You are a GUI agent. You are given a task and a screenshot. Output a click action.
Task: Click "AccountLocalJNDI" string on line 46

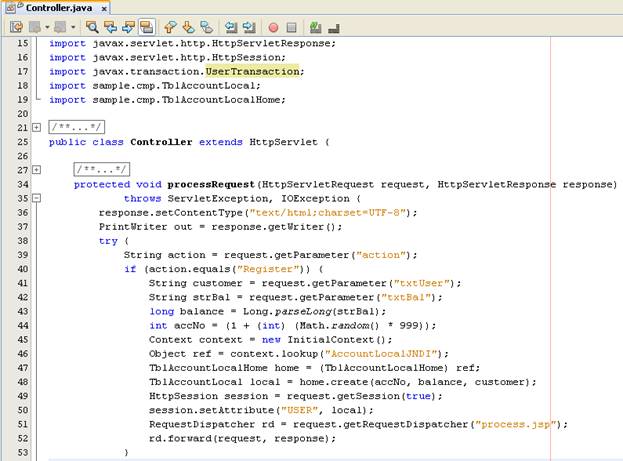[381, 354]
